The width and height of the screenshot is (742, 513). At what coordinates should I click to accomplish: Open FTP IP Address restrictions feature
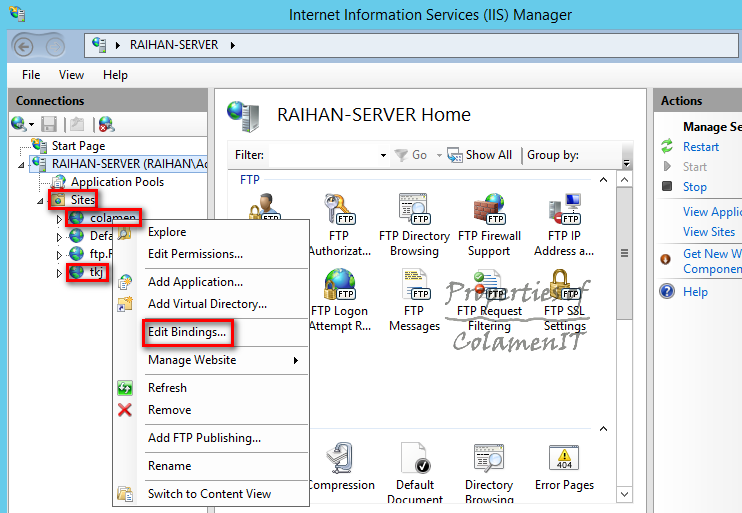point(564,225)
